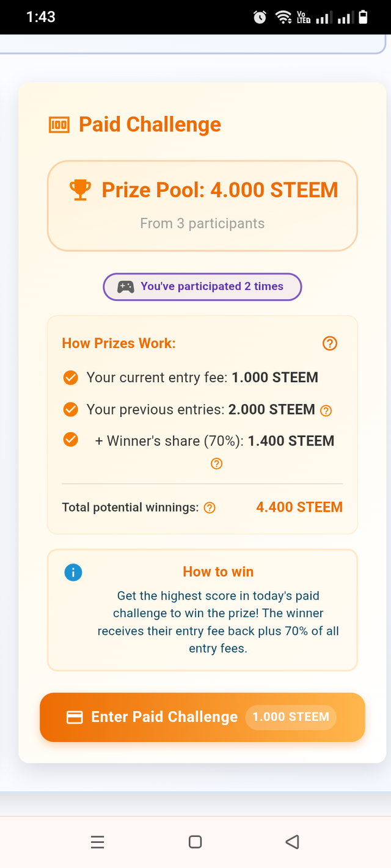Image resolution: width=391 pixels, height=868 pixels.
Task: Open help icon next to How Prizes Work
Action: pos(329,344)
